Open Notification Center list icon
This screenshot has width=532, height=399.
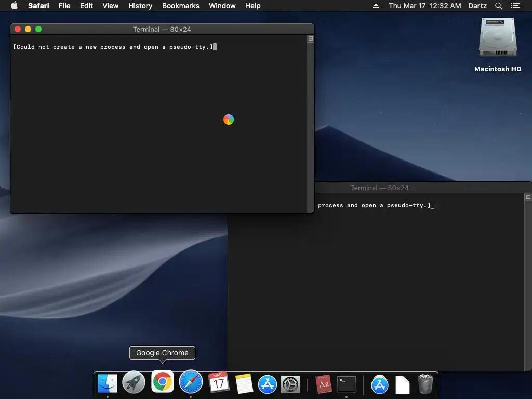515,6
